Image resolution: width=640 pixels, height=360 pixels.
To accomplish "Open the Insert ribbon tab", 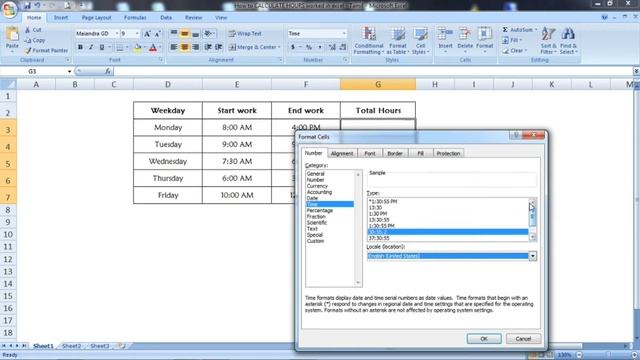I will click(x=61, y=18).
